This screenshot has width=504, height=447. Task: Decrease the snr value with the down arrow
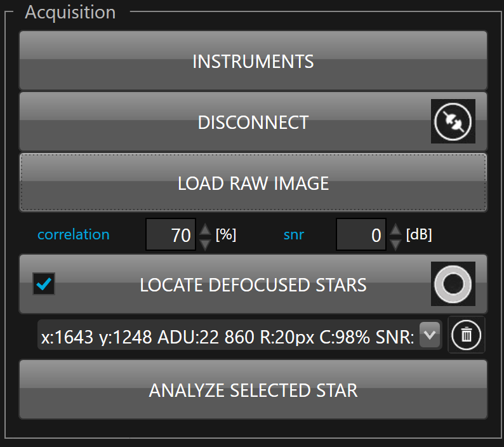(x=395, y=243)
